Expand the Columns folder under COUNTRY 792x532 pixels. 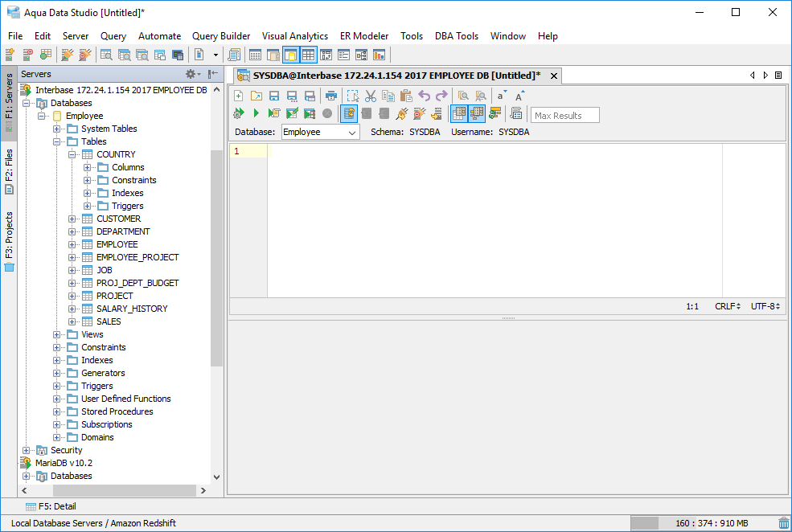[87, 168]
